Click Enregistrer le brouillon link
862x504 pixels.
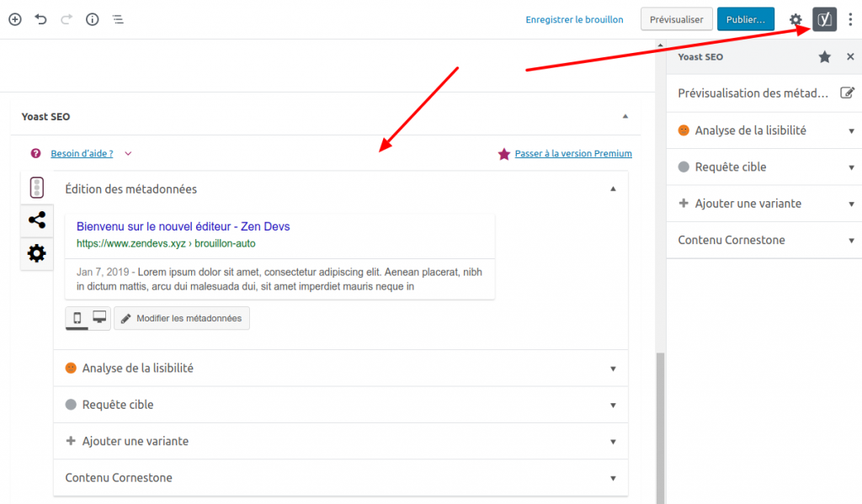point(574,19)
